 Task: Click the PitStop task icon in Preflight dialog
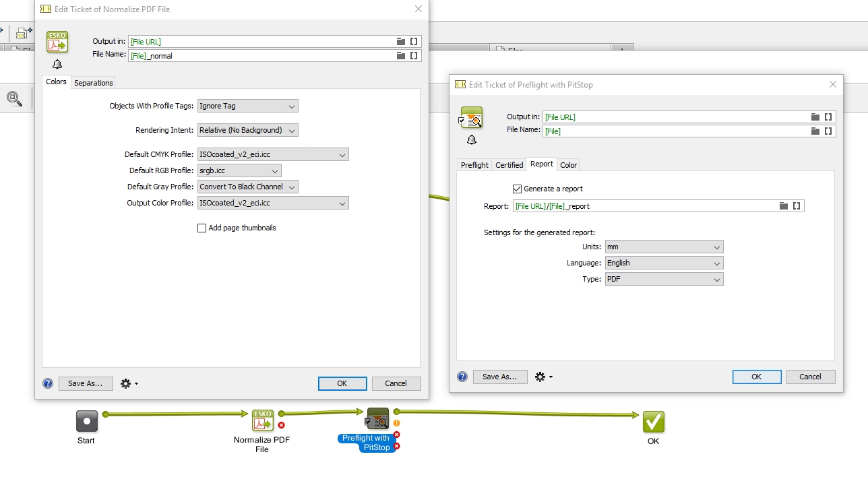click(x=472, y=117)
